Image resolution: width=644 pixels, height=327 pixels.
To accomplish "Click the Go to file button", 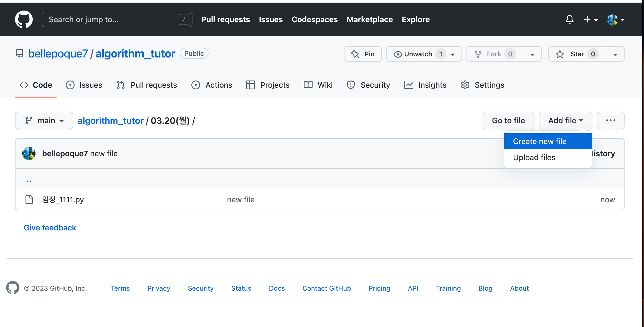I will pos(508,120).
